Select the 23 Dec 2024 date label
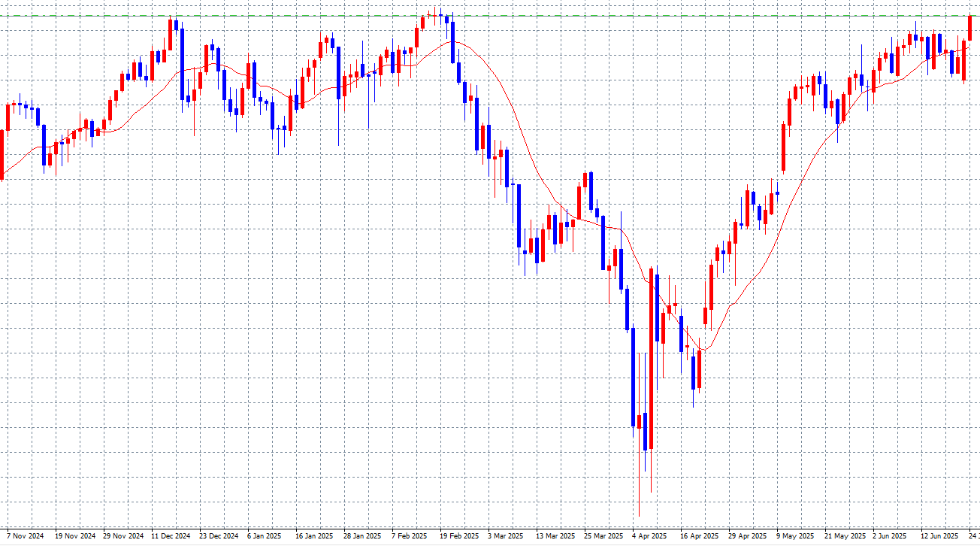The height and width of the screenshot is (546, 980). pyautogui.click(x=219, y=536)
